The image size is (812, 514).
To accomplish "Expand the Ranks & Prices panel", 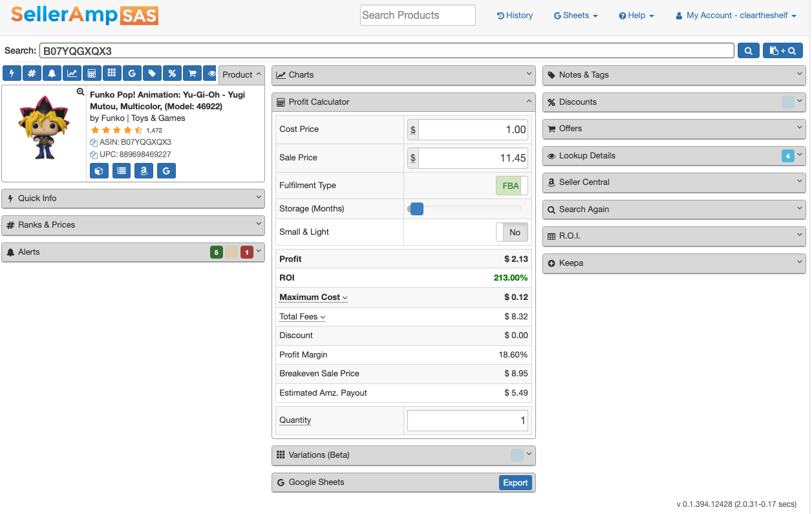I will tap(133, 225).
